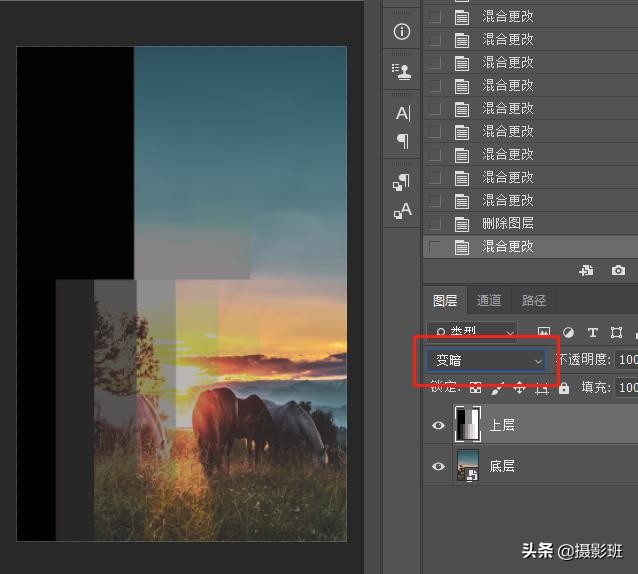The height and width of the screenshot is (574, 638).
Task: Click document icon of 删除图层 history row
Action: [461, 224]
